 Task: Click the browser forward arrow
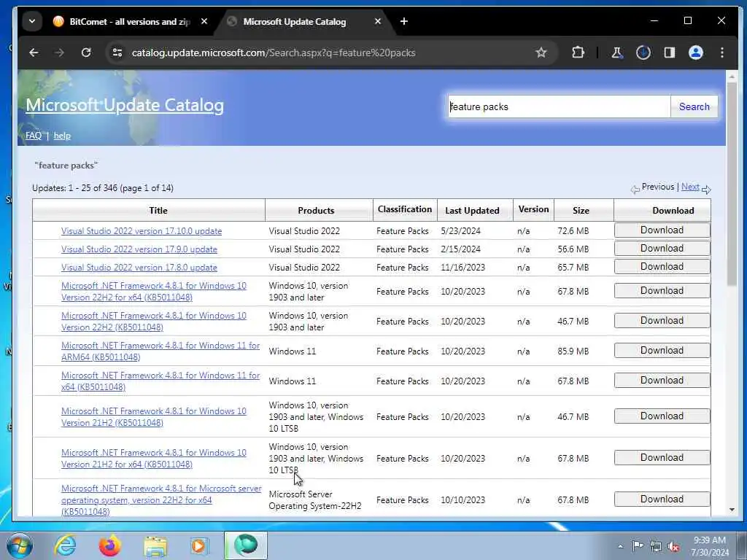pos(59,52)
